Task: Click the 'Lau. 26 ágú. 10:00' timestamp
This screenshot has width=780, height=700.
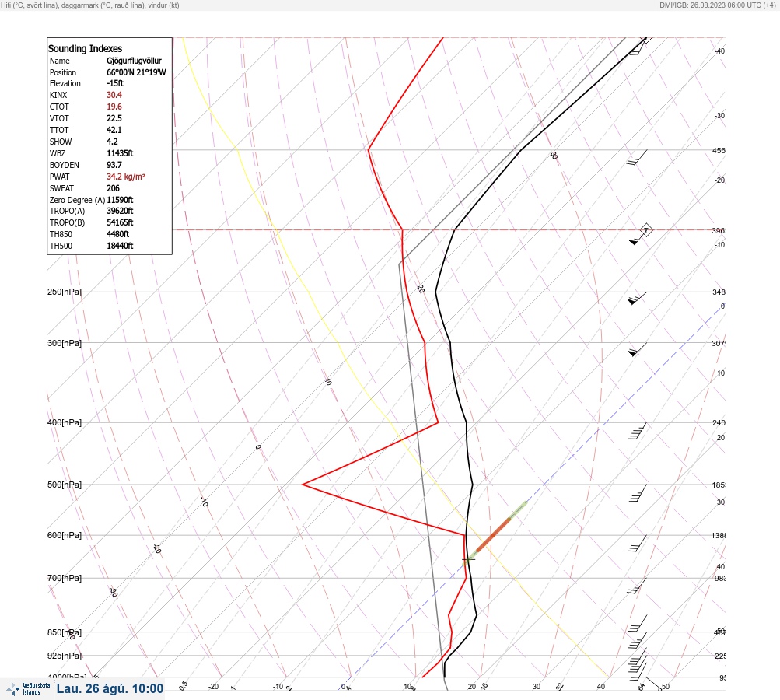Action: coord(110,688)
